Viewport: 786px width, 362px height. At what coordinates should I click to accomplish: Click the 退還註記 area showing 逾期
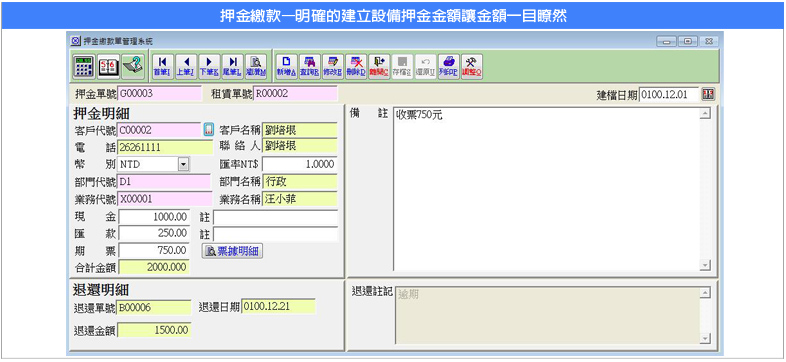546,316
